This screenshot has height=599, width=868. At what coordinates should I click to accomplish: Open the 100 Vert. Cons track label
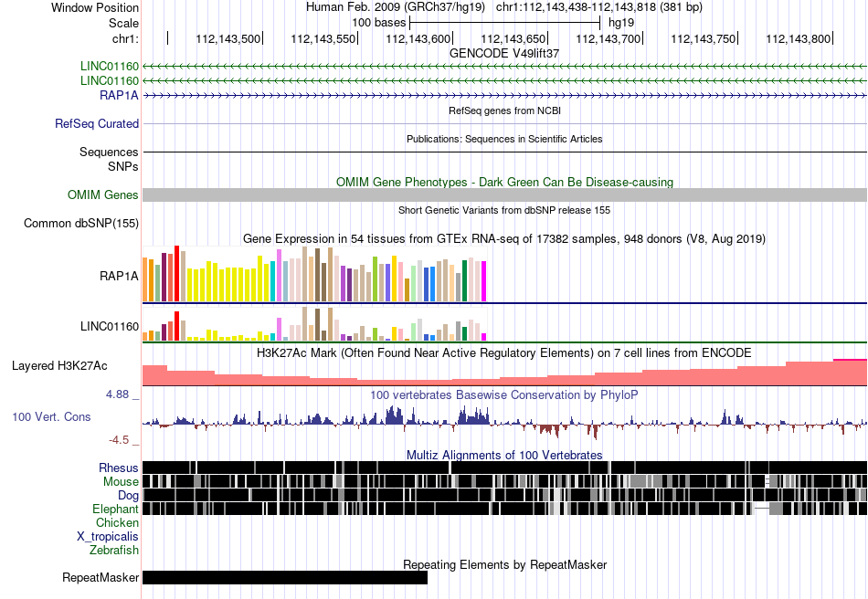point(51,416)
